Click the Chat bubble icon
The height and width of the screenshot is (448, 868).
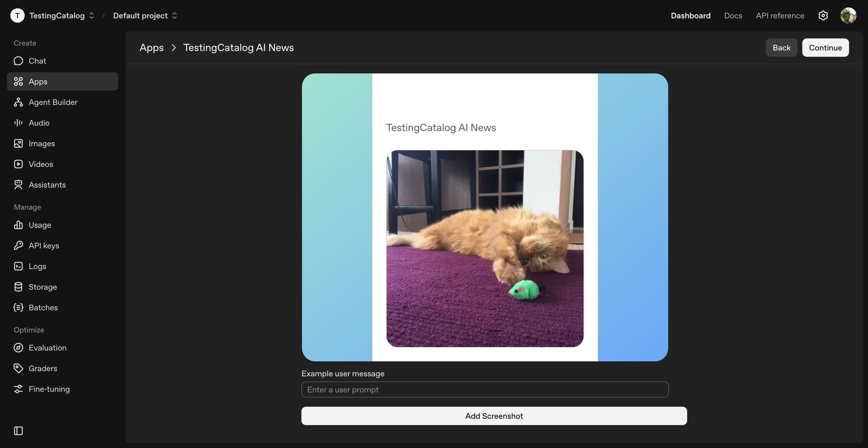tap(18, 61)
